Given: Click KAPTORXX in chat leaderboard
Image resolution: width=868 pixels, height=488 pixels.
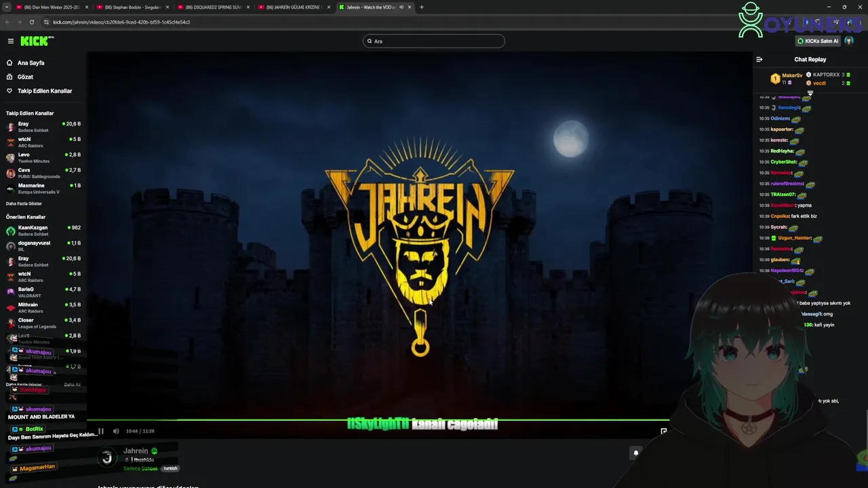Looking at the screenshot, I should click(x=826, y=75).
